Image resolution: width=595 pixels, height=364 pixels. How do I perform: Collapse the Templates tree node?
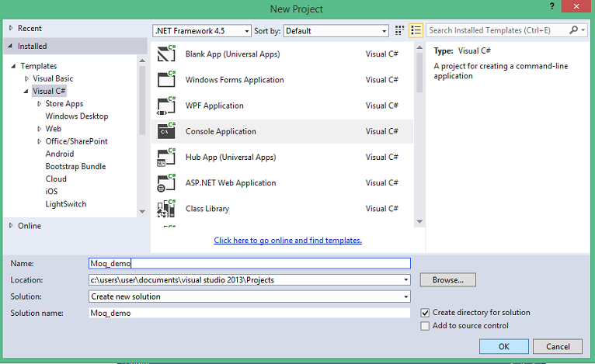point(13,66)
